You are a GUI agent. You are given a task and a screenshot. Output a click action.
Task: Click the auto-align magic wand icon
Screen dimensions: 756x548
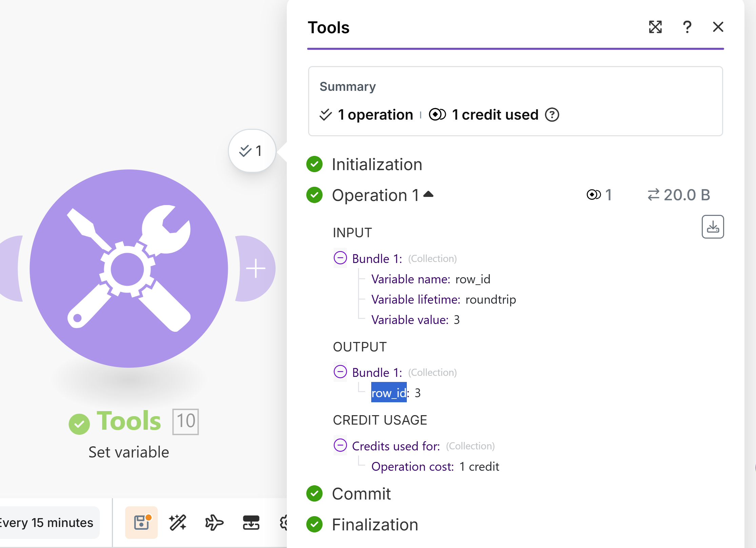click(178, 522)
